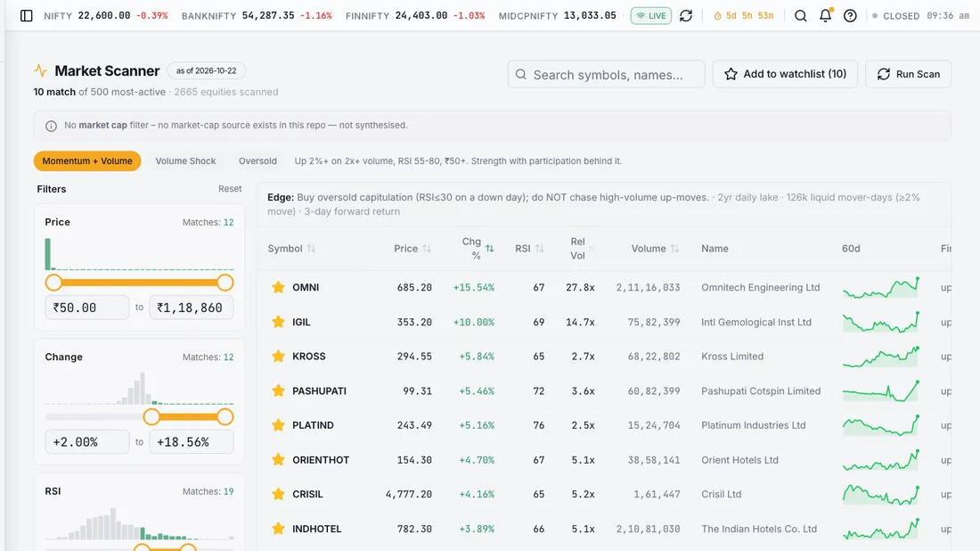Click the Price minimum ₹50.00 field

click(87, 307)
